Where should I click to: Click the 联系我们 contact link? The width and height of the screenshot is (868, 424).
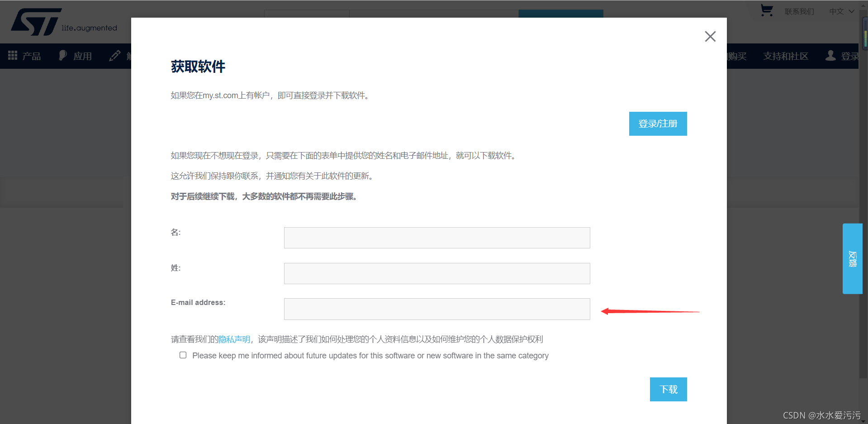[799, 11]
